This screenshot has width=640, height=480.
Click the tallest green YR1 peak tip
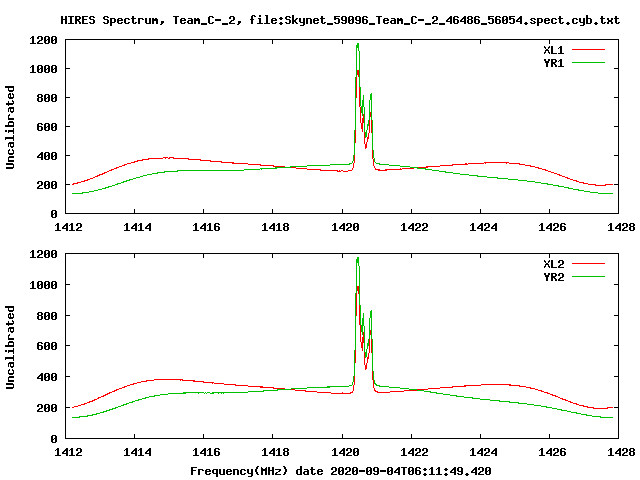pos(358,44)
